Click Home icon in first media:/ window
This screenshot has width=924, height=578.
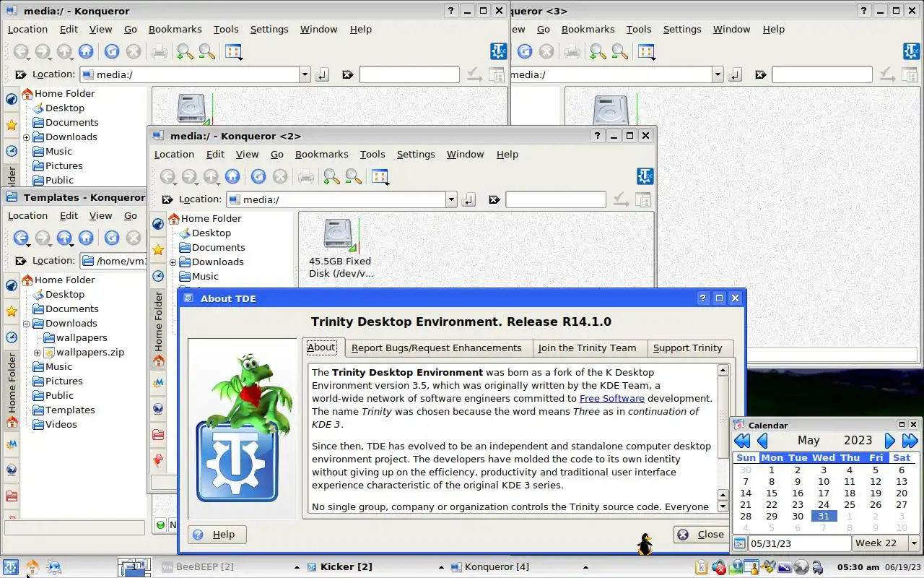(86, 51)
